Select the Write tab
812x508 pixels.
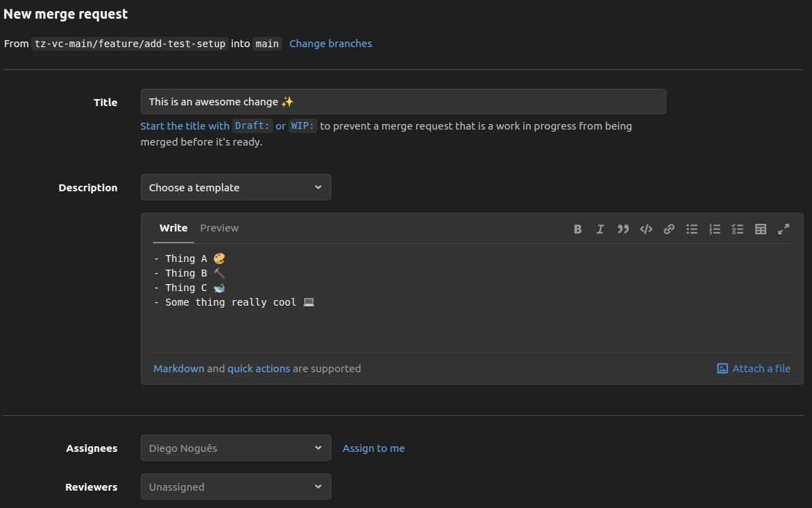click(x=173, y=228)
